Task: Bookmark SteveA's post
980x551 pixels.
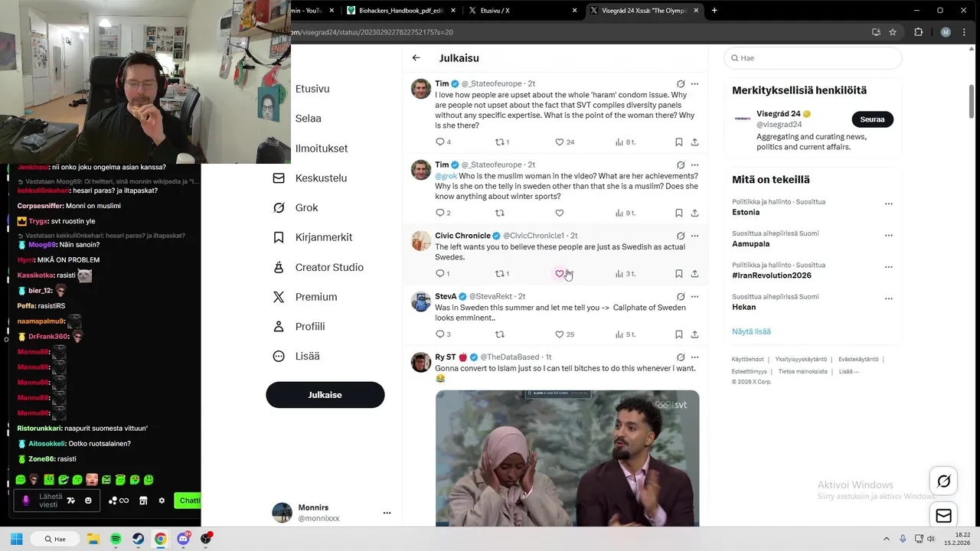Action: click(x=679, y=334)
